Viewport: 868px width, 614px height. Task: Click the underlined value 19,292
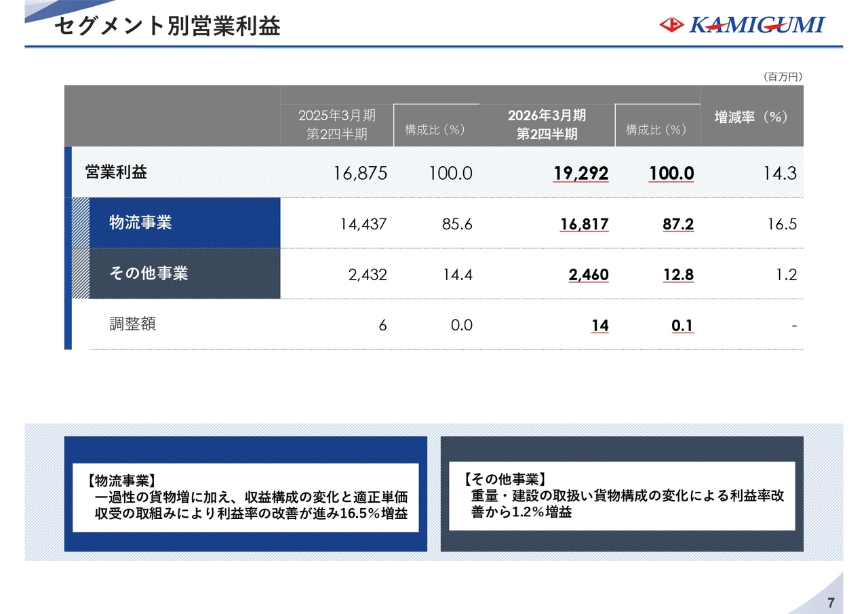point(580,174)
